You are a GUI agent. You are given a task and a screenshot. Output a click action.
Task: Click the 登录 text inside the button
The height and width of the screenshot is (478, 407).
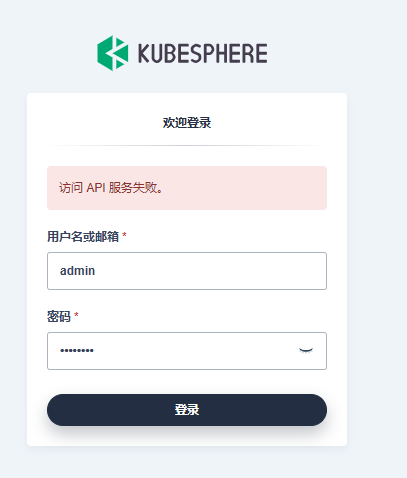[187, 410]
